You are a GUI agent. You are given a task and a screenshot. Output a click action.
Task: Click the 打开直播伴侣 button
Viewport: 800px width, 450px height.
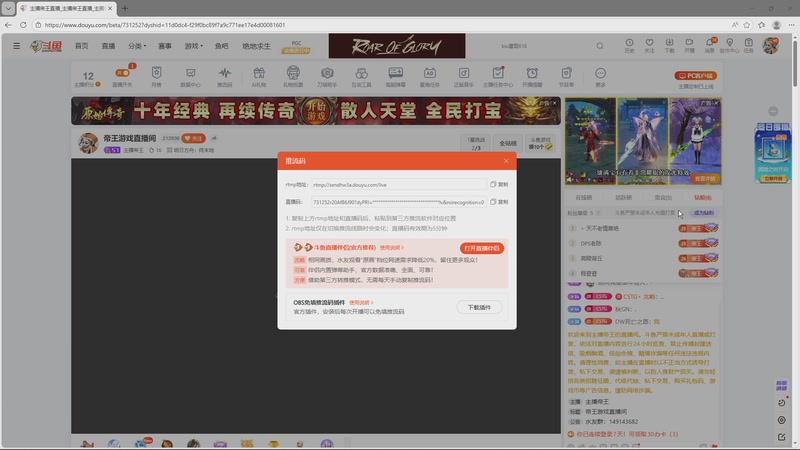coord(482,248)
